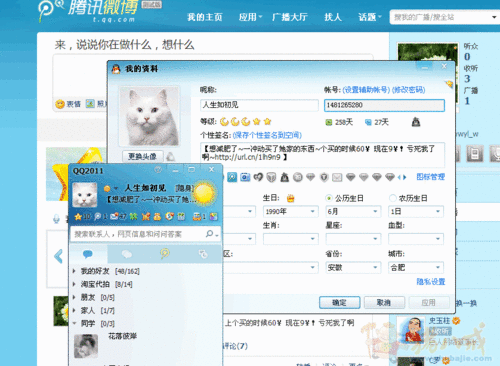Image resolution: width=500 pixels, height=366 pixels.
Task: Open 设置辅助帐号 link in profile dialog
Action: click(366, 90)
